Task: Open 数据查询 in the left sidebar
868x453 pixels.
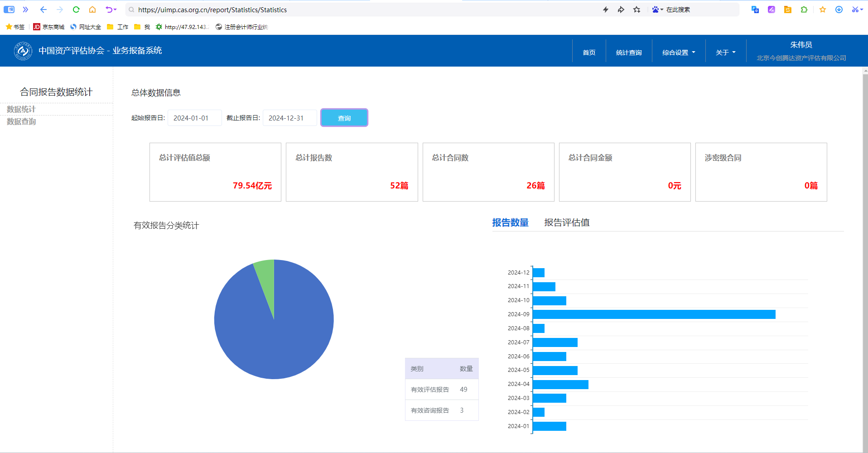Action: pos(21,121)
